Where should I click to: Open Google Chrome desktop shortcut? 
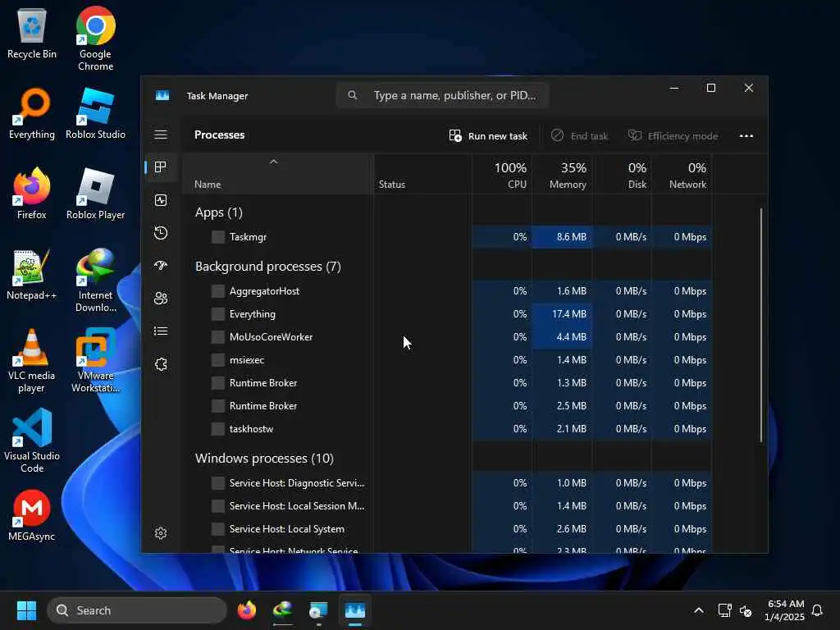pos(95,39)
